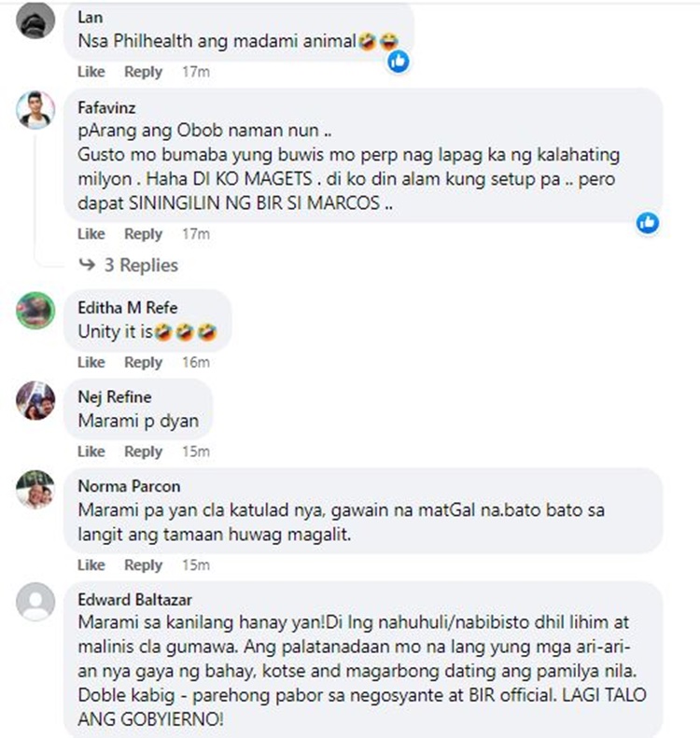Screen dimensions: 700x738
Task: Reply to Norma Parcon's comment
Action: coord(143,564)
